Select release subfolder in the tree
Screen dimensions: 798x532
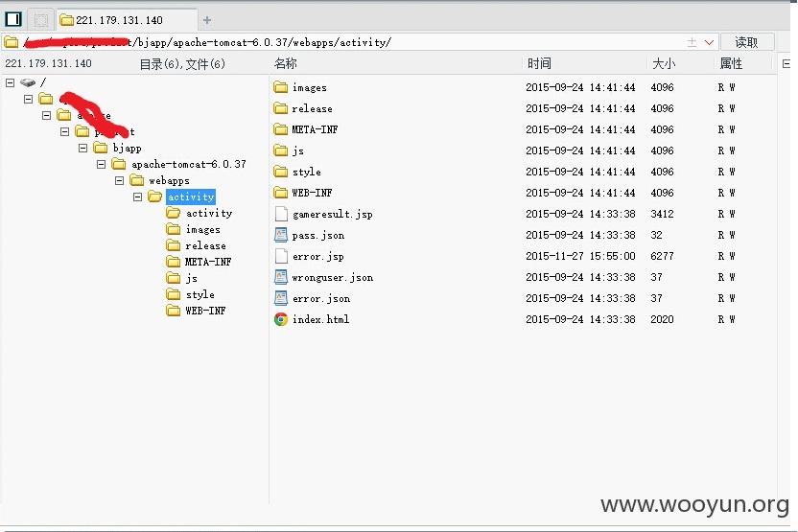[x=205, y=245]
